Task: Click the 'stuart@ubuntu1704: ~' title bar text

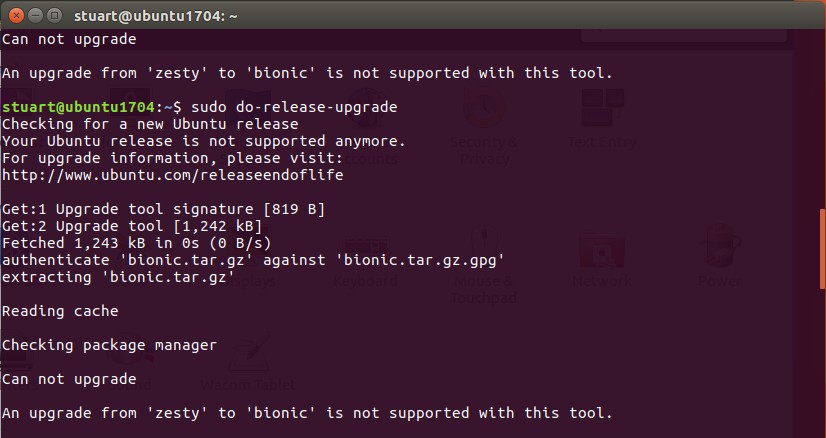Action: coord(148,14)
